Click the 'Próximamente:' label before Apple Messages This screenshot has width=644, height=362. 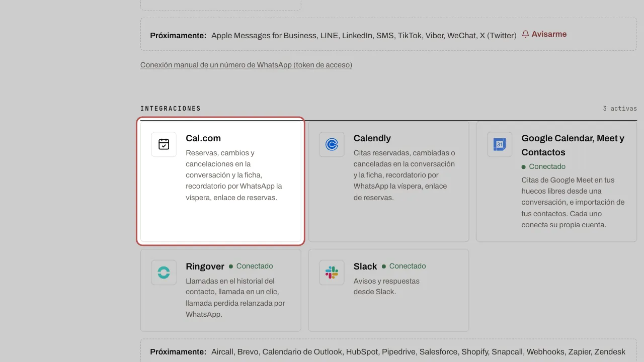coord(178,36)
